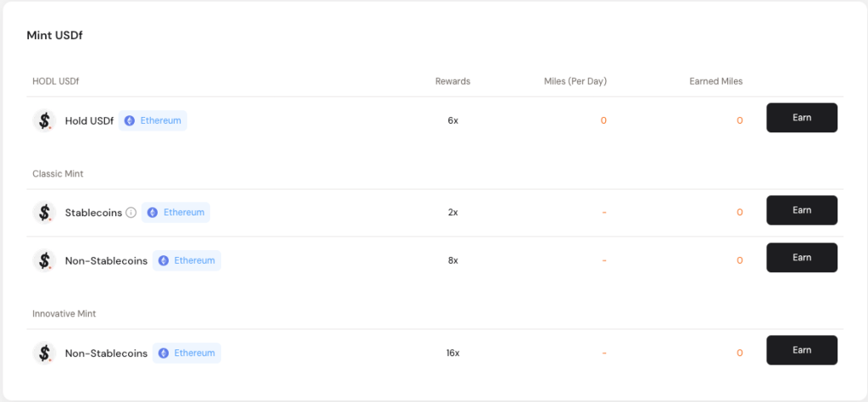
Task: Click the Innovative Mint section heading
Action: [x=64, y=314]
